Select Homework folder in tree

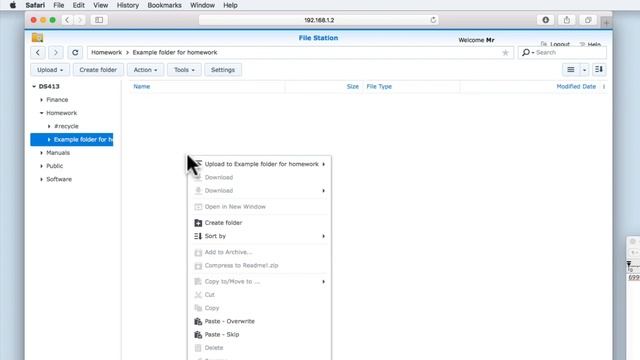pos(61,113)
